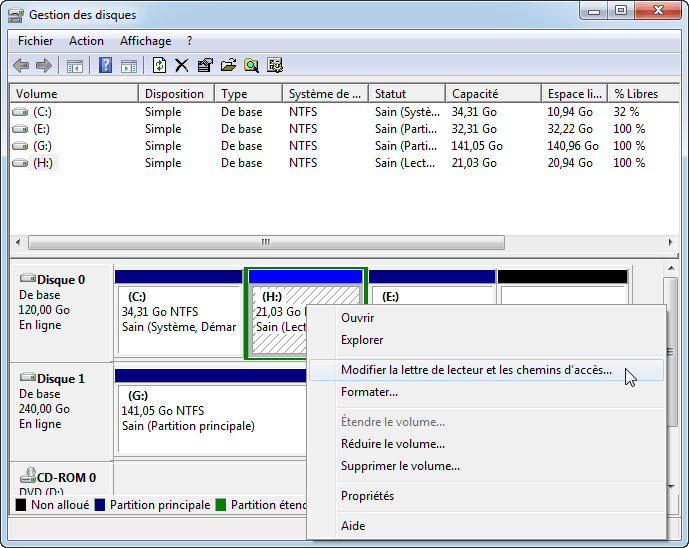689x548 pixels.
Task: Open the Fichier menu
Action: [x=35, y=41]
